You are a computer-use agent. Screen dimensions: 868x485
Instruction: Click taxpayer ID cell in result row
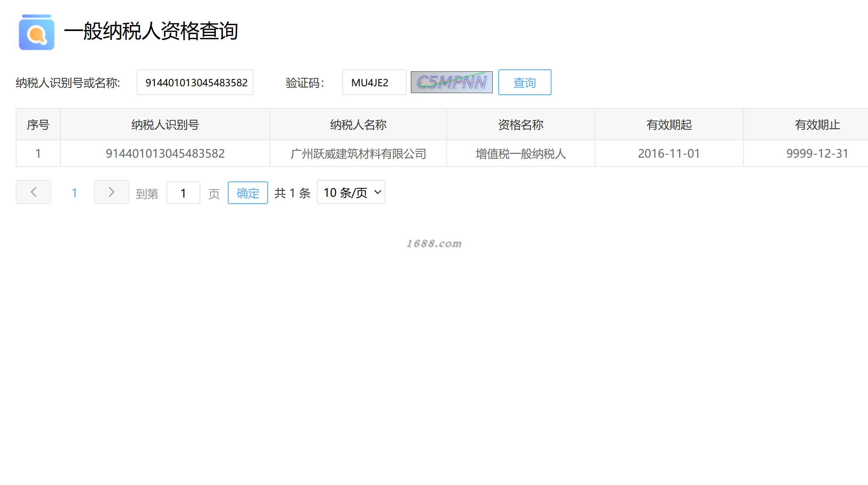[x=165, y=154]
